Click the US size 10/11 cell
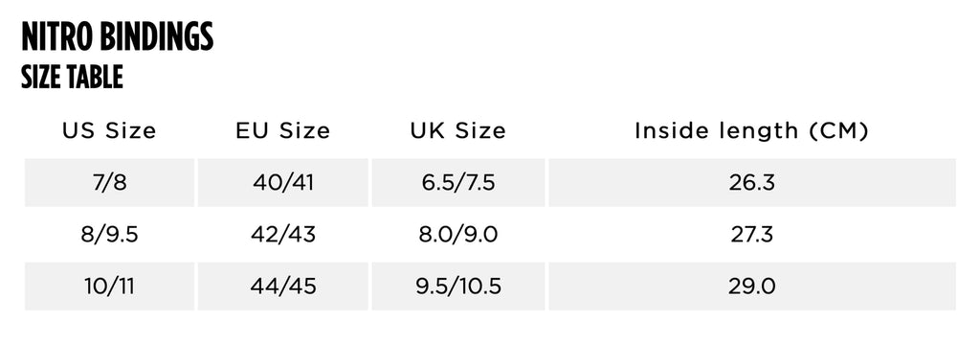Viewport: 980px width, 345px height. [x=109, y=287]
